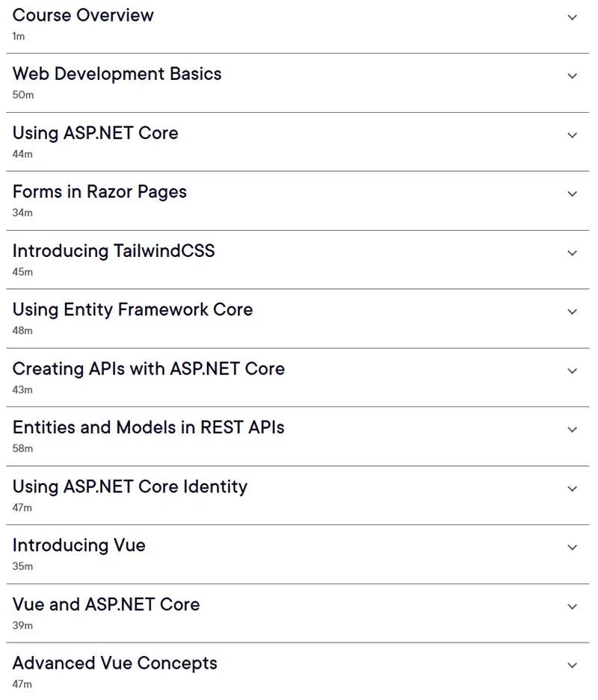The width and height of the screenshot is (598, 700).
Task: Expand the Vue and ASP.NET Core chevron
Action: (572, 607)
